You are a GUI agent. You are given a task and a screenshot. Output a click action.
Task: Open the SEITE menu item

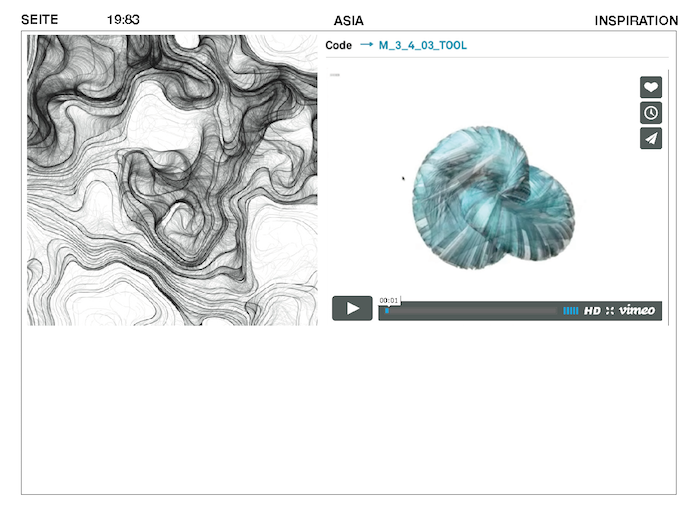click(40, 20)
